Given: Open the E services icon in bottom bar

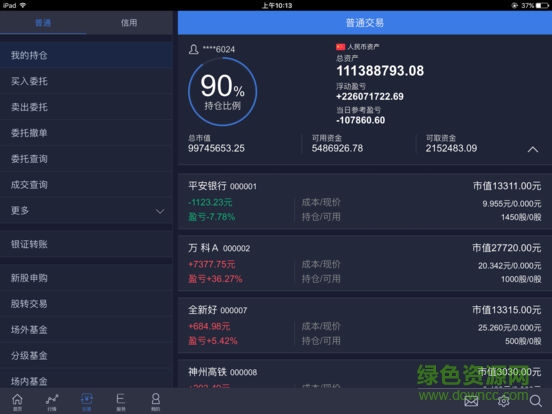Looking at the screenshot, I should tap(120, 402).
